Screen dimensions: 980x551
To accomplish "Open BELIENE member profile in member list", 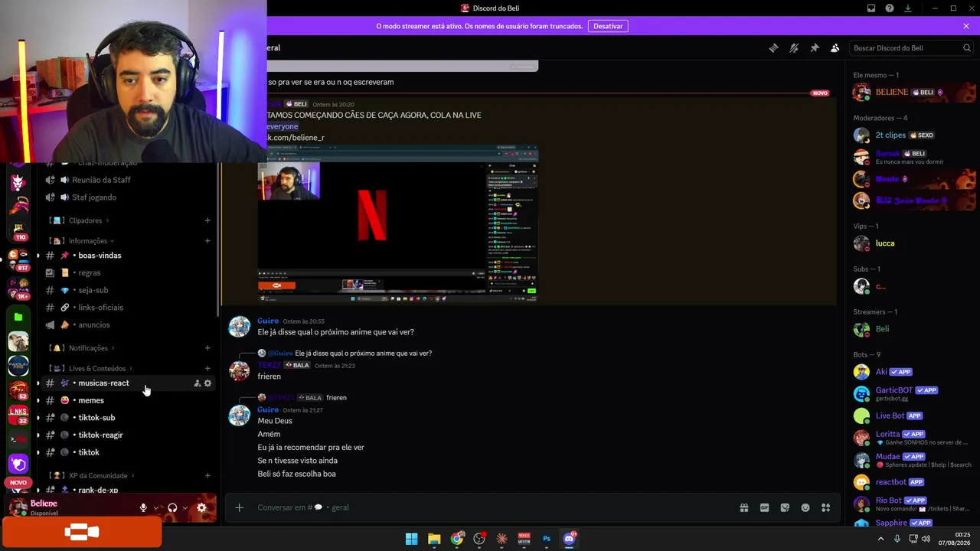I will point(913,93).
